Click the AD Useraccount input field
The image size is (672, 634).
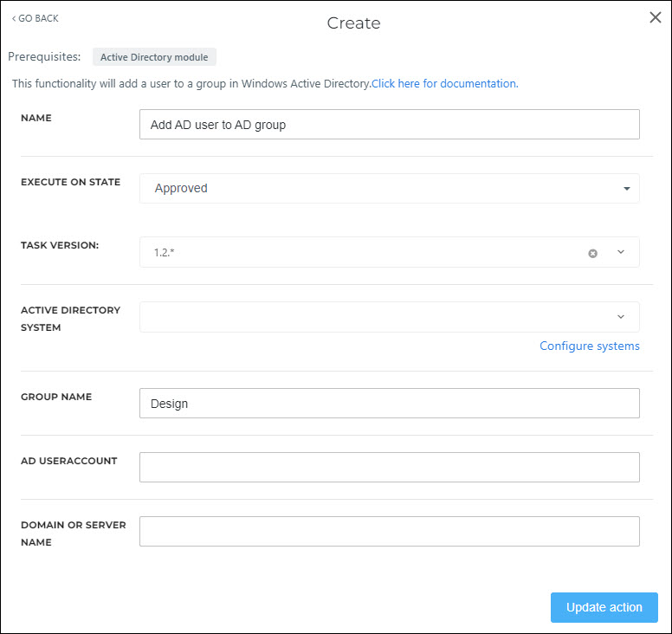[x=389, y=467]
